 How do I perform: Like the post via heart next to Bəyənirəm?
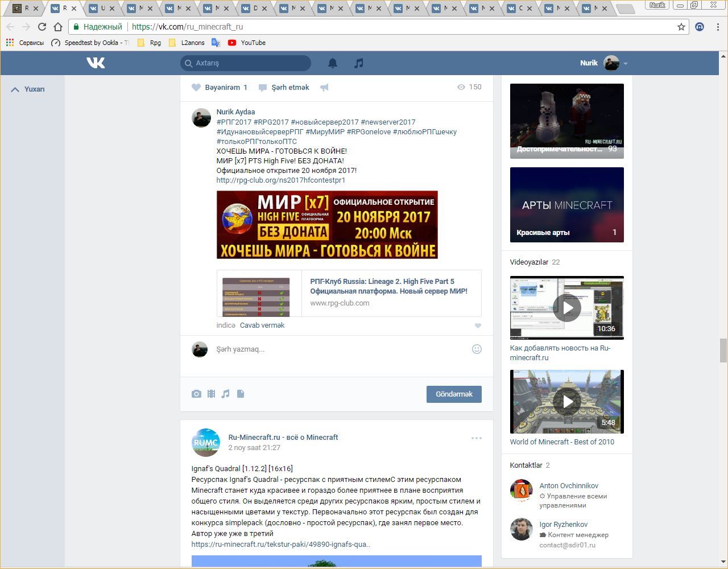[196, 88]
